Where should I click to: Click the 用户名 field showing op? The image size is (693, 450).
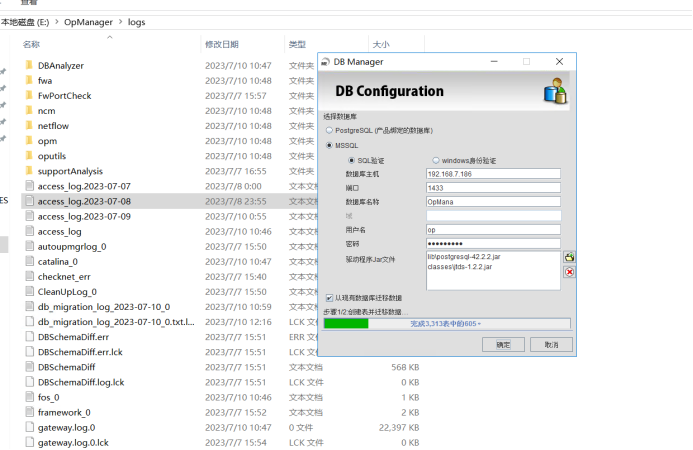coord(493,229)
